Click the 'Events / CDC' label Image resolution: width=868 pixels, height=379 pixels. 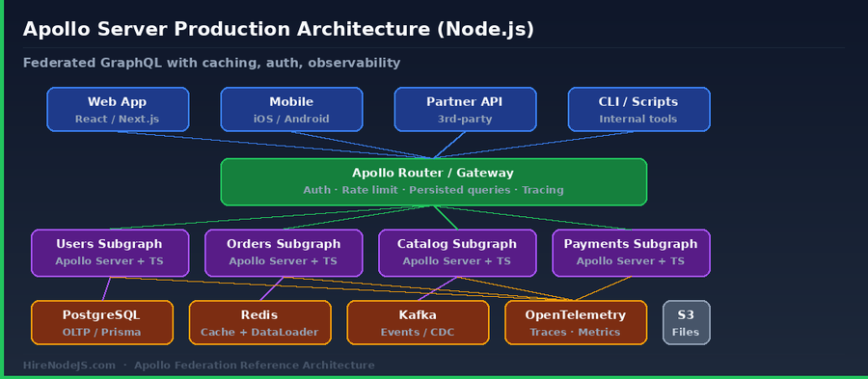(x=418, y=333)
